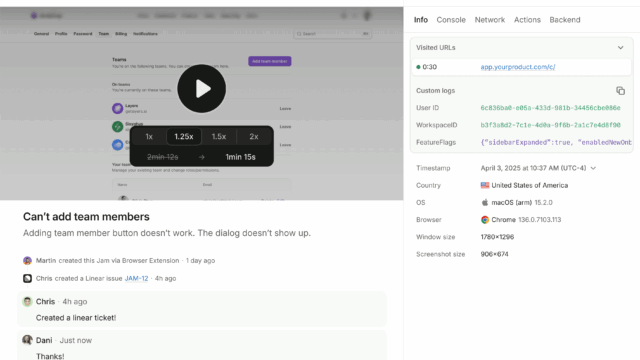Choose the 1.25x playback speed
Image resolution: width=640 pixels, height=360 pixels.
pyautogui.click(x=184, y=137)
